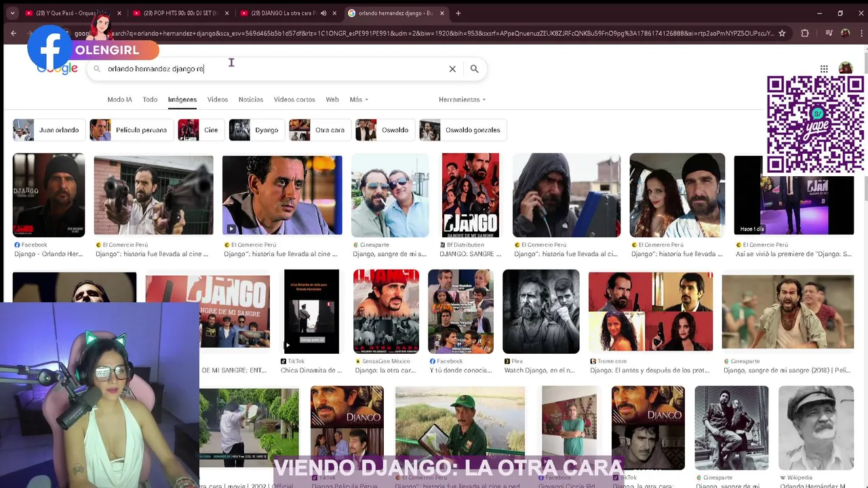Click the Plex Watch Django caption link
868x488 pixels.
point(540,371)
